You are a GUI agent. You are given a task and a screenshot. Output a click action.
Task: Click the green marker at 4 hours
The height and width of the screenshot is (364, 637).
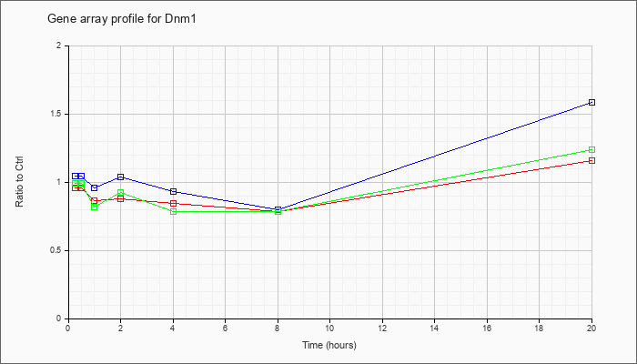pyautogui.click(x=174, y=211)
